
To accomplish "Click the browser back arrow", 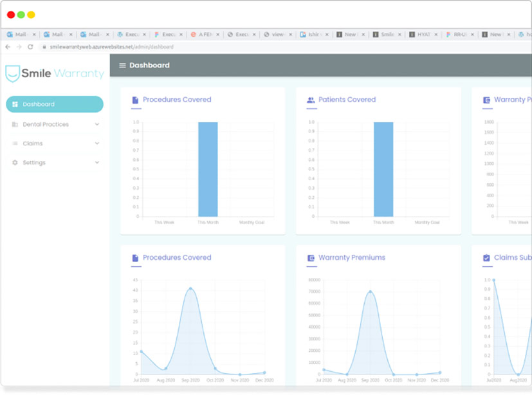I will point(8,47).
